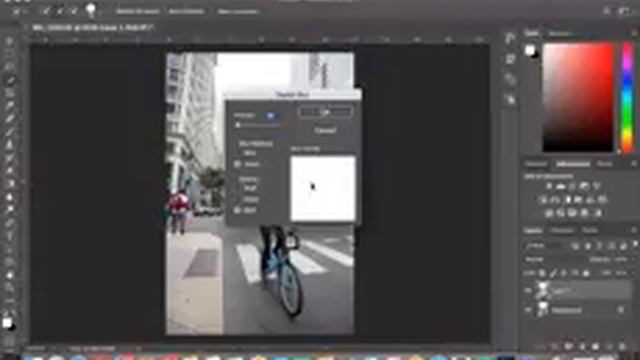Viewport: 640px width, 360px height.
Task: Switch to the Paths panel tab
Action: [x=590, y=231]
